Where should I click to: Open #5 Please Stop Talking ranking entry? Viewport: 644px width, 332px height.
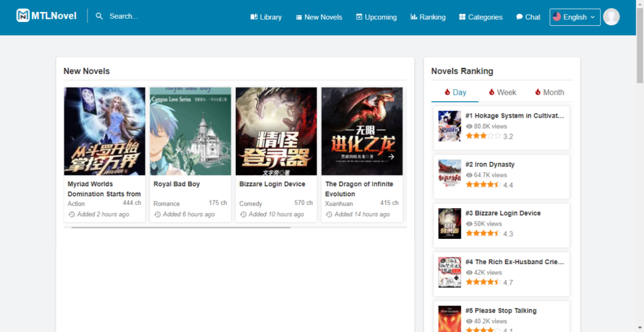(501, 316)
